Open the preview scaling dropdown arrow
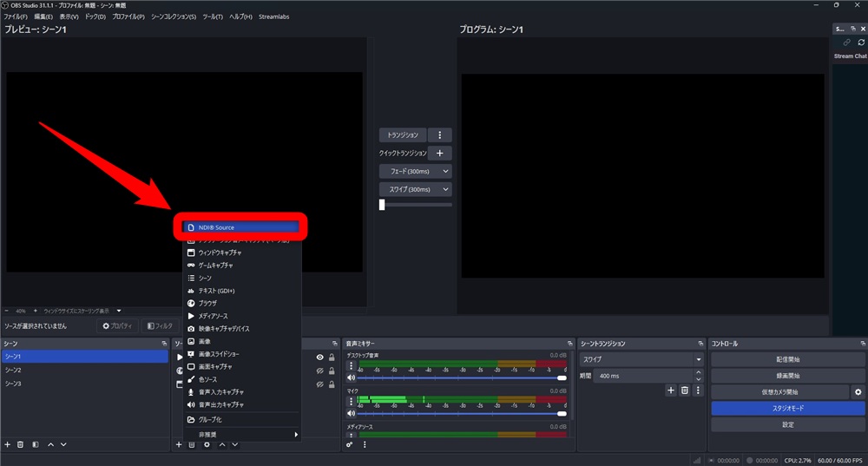The width and height of the screenshot is (868, 466). 118,311
